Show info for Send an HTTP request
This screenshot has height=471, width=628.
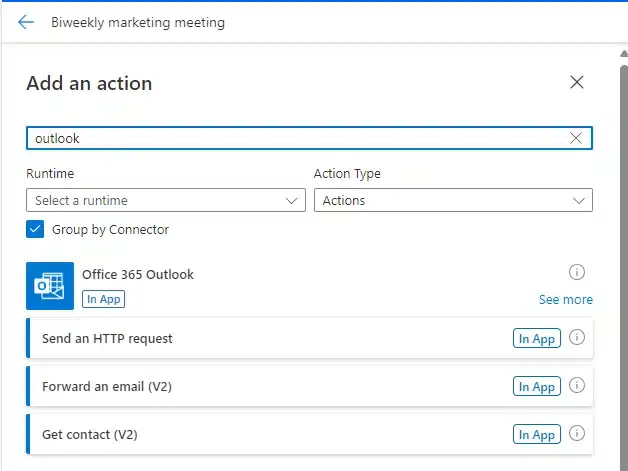577,337
